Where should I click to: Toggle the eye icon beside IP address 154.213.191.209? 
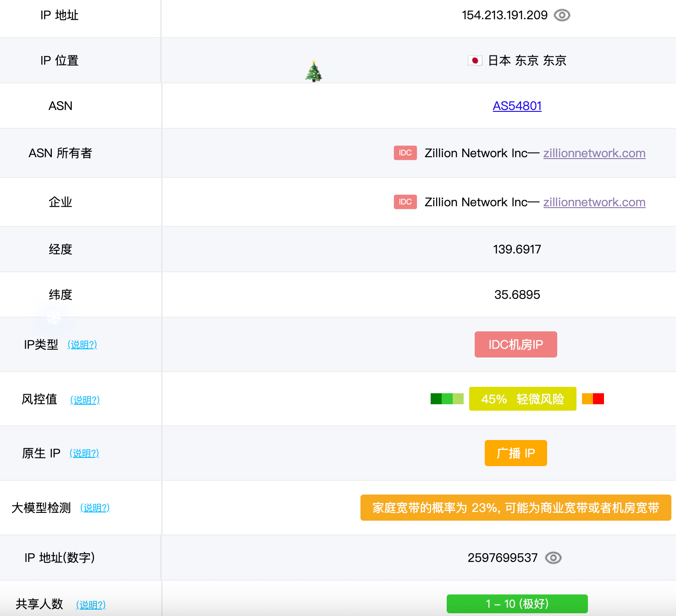click(x=562, y=15)
